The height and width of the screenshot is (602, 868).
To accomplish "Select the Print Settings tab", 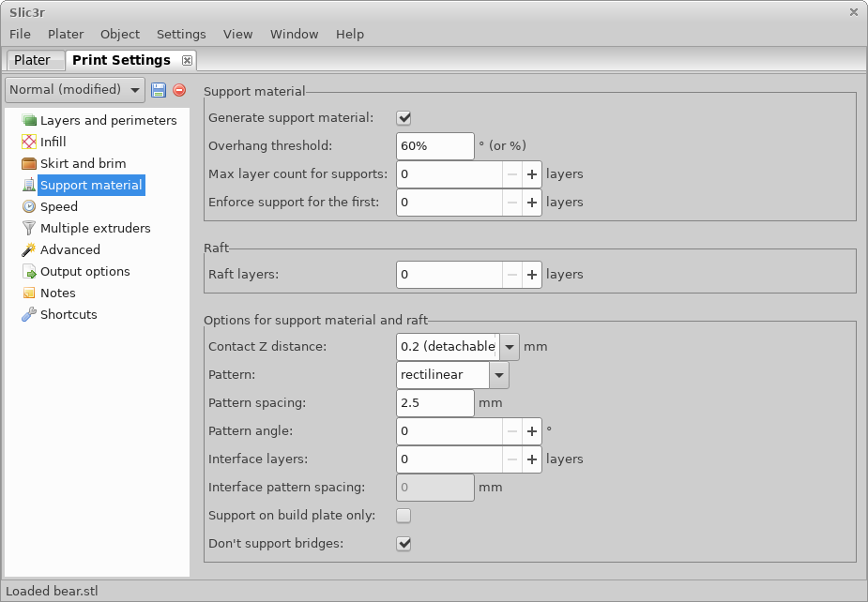I will coord(121,60).
